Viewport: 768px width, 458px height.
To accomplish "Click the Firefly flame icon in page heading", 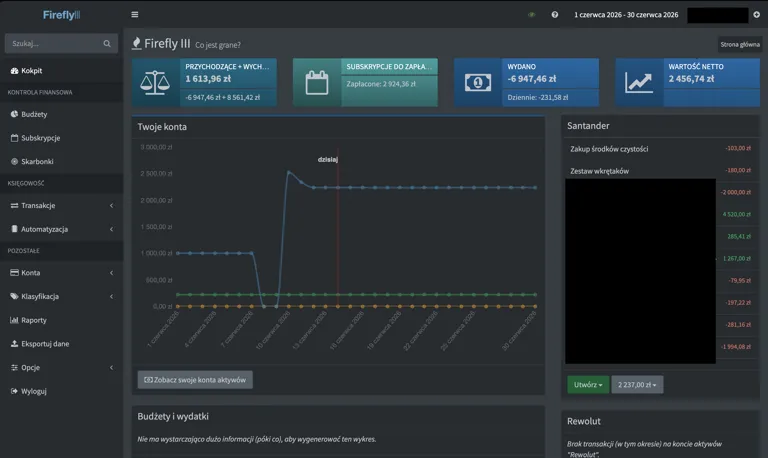I will [137, 43].
